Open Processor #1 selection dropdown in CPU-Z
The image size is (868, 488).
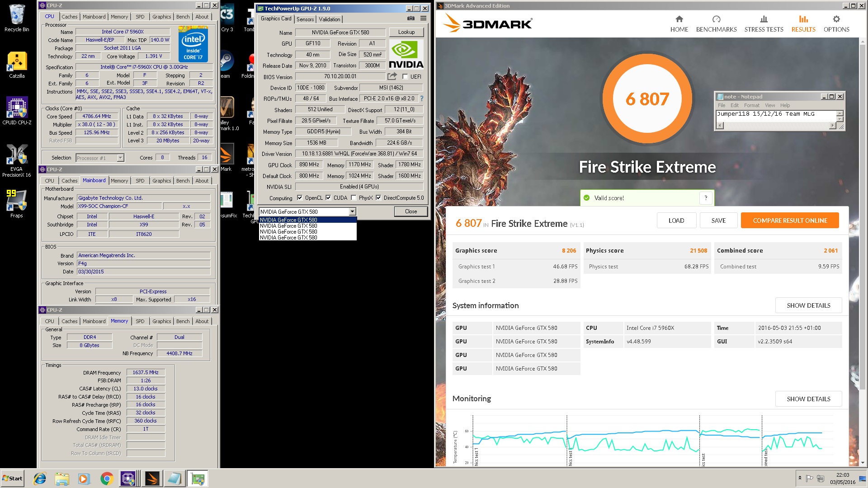(100, 158)
